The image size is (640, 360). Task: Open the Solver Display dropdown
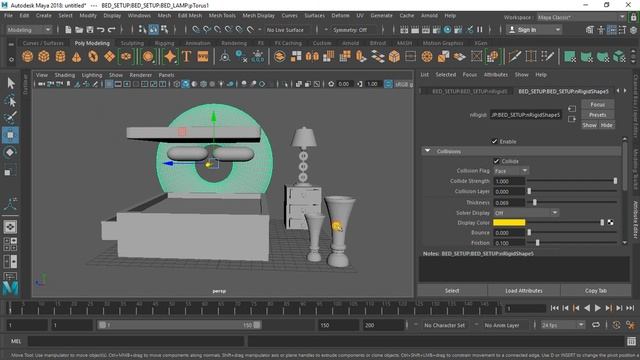click(526, 213)
